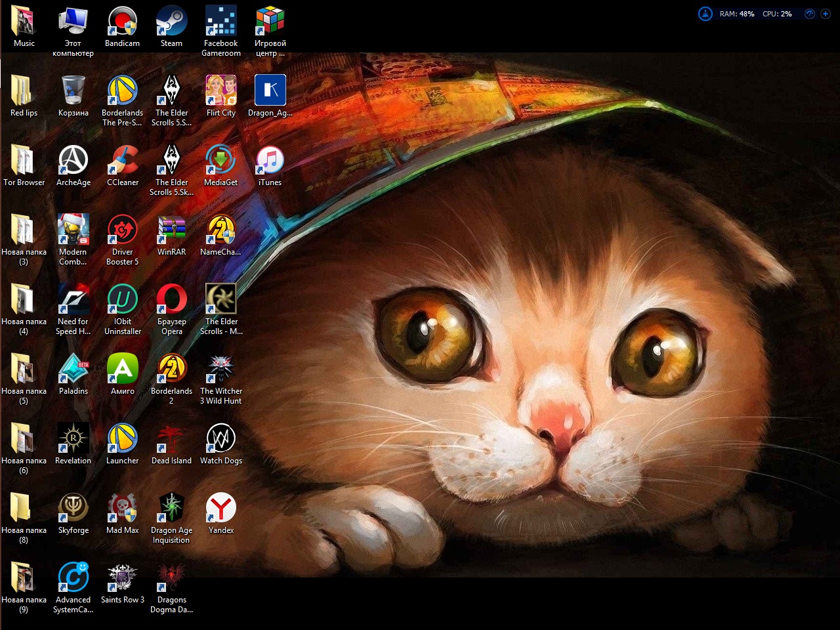This screenshot has height=630, width=840.
Task: Open the Tor Browser folder
Action: [24, 166]
